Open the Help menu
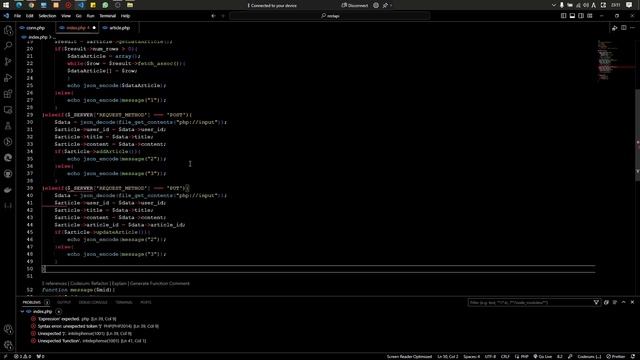The image size is (640, 360). click(x=125, y=16)
